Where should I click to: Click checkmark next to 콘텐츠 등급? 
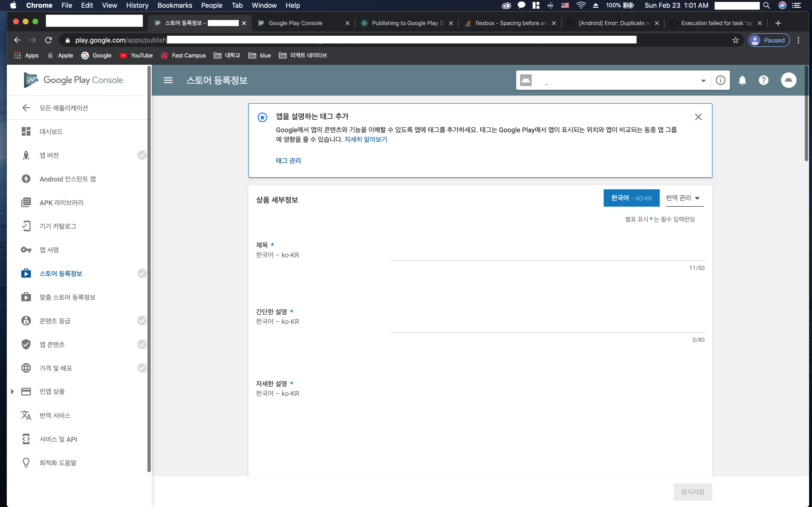pos(142,321)
